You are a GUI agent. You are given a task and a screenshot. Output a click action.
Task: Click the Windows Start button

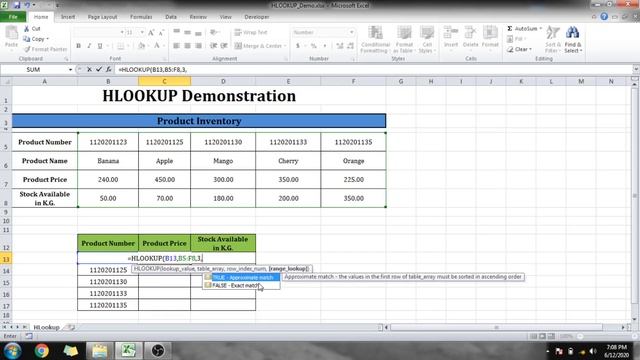point(12,351)
